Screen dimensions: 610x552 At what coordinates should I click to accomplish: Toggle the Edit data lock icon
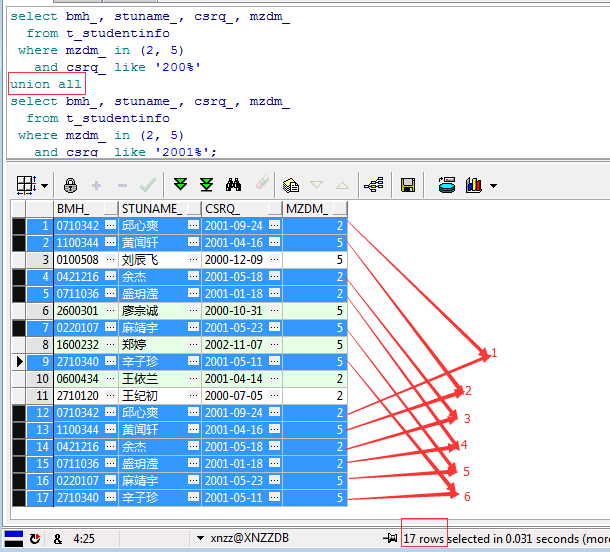(70, 185)
